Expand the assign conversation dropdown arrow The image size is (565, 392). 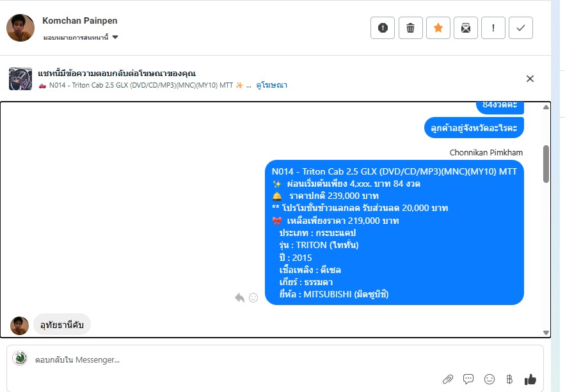[115, 37]
